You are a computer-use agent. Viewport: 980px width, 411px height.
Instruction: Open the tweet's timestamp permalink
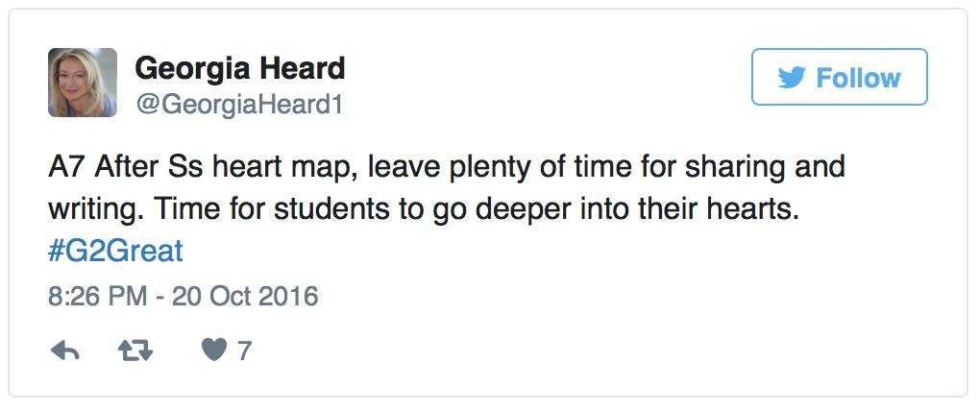pyautogui.click(x=184, y=296)
